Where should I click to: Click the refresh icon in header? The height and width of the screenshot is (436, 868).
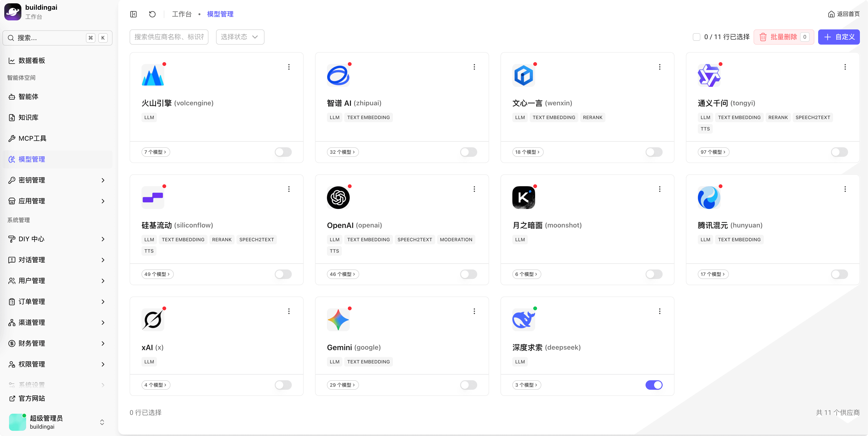(x=152, y=14)
